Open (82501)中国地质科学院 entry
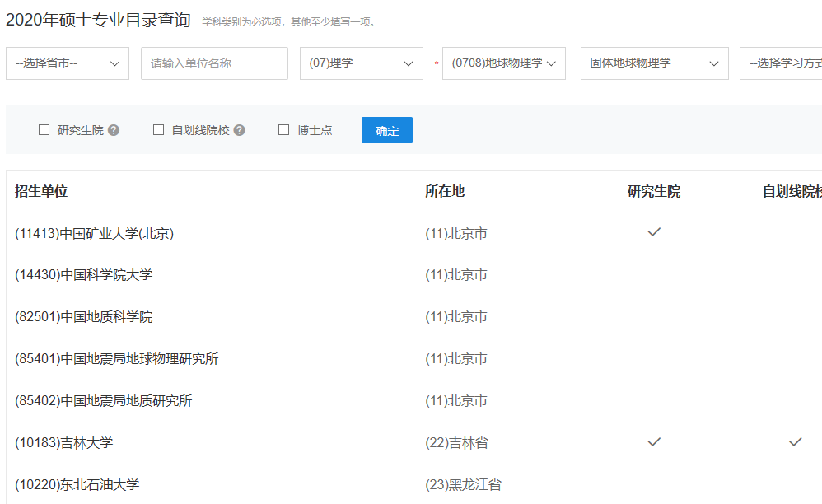 [x=84, y=317]
